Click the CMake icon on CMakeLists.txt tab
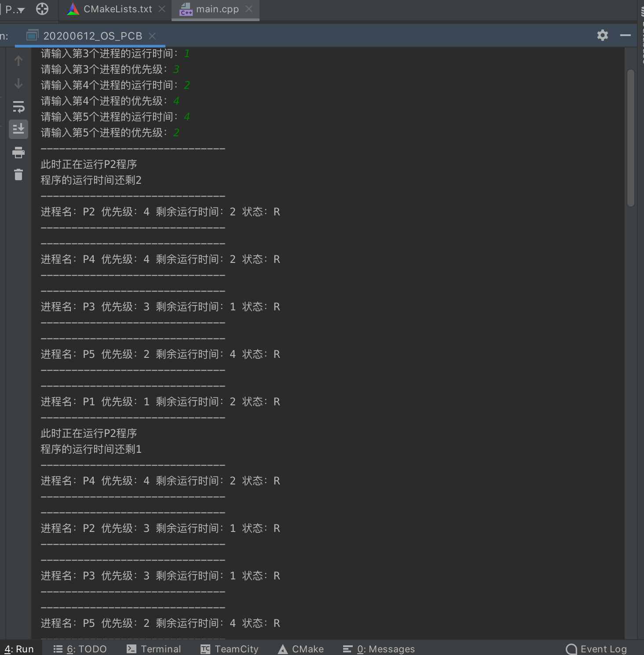 pyautogui.click(x=73, y=9)
